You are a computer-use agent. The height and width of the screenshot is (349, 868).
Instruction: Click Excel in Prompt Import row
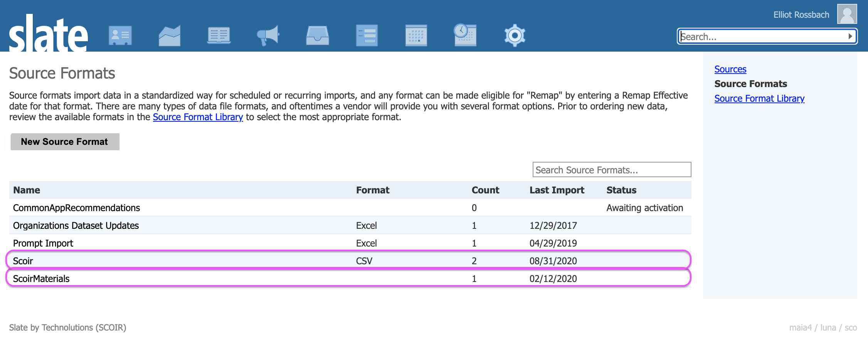point(367,243)
